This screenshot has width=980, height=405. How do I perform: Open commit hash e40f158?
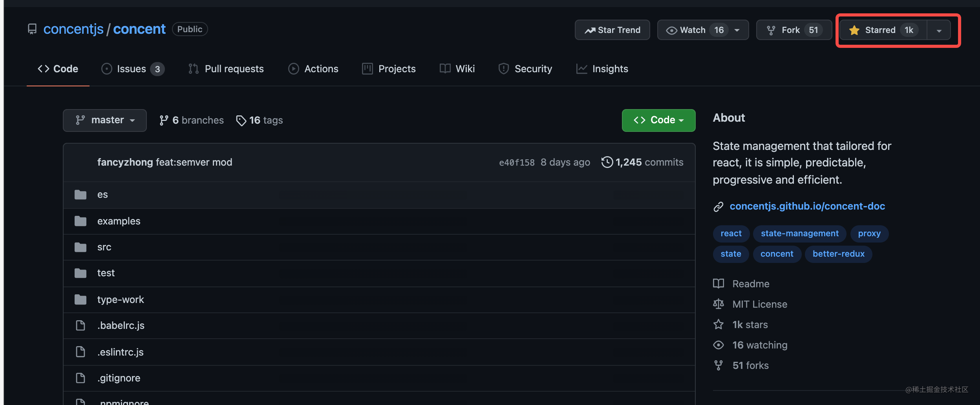tap(517, 162)
